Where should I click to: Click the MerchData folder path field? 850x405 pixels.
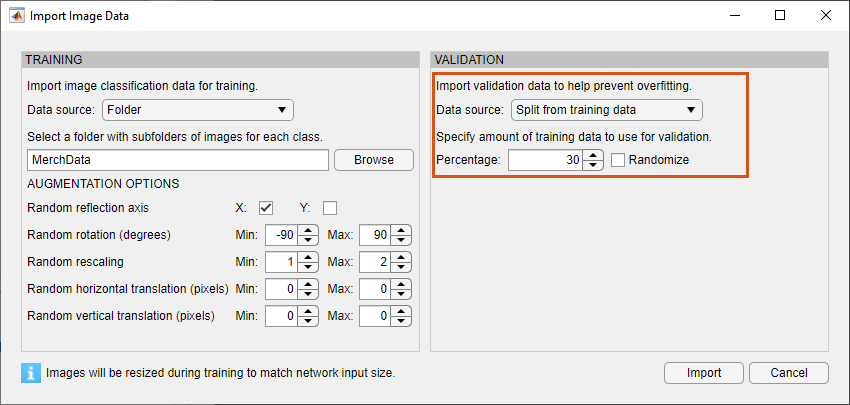177,160
